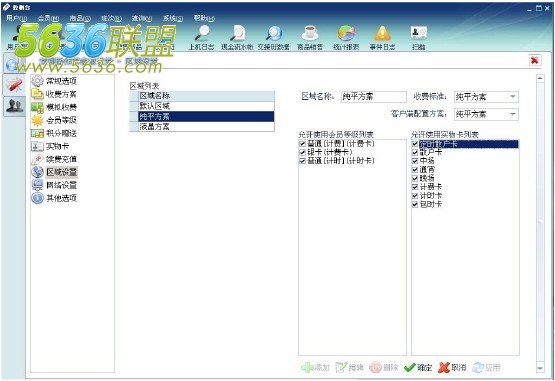This screenshot has height=381, width=555.
Task: Select 液晶方案 row in area list
Action: pos(202,126)
